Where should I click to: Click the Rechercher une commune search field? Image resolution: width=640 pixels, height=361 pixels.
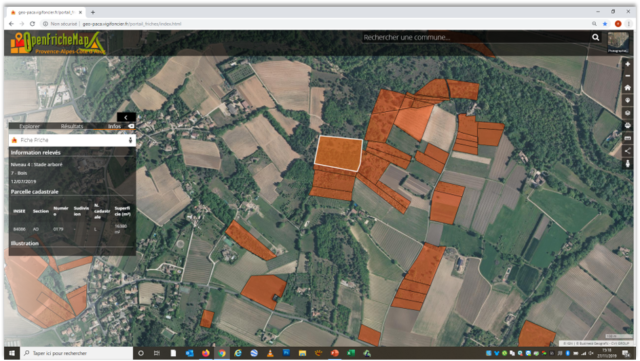[x=476, y=38]
